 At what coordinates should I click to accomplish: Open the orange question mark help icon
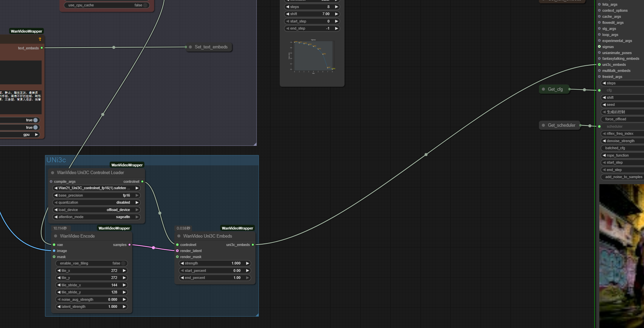40,39
